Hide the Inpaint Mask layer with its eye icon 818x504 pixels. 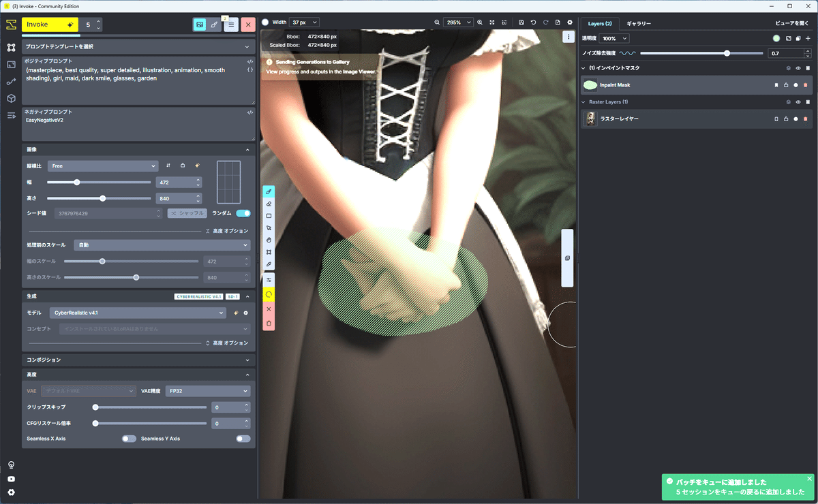[x=798, y=67]
